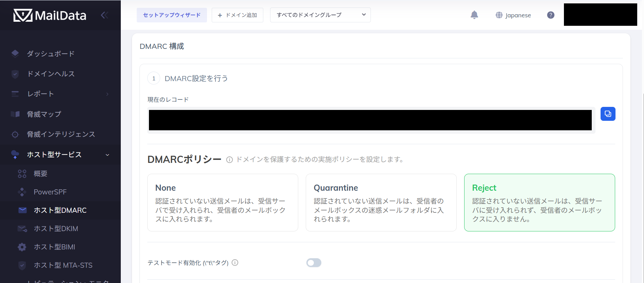The image size is (644, 283).
Task: Click セットアップウィザード button
Action: click(x=172, y=15)
